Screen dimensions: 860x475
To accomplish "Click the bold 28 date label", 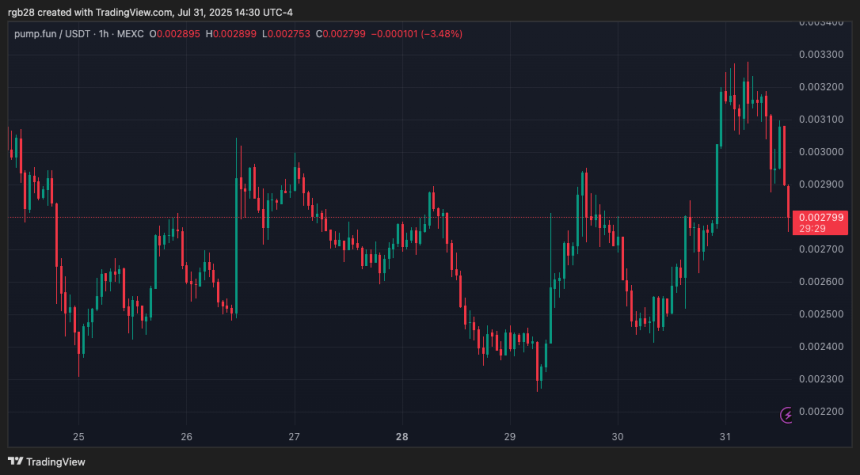I will [402, 437].
